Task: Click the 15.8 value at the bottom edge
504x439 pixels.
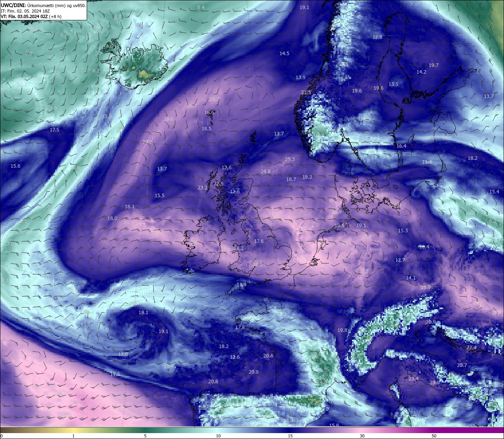Action: click(334, 425)
